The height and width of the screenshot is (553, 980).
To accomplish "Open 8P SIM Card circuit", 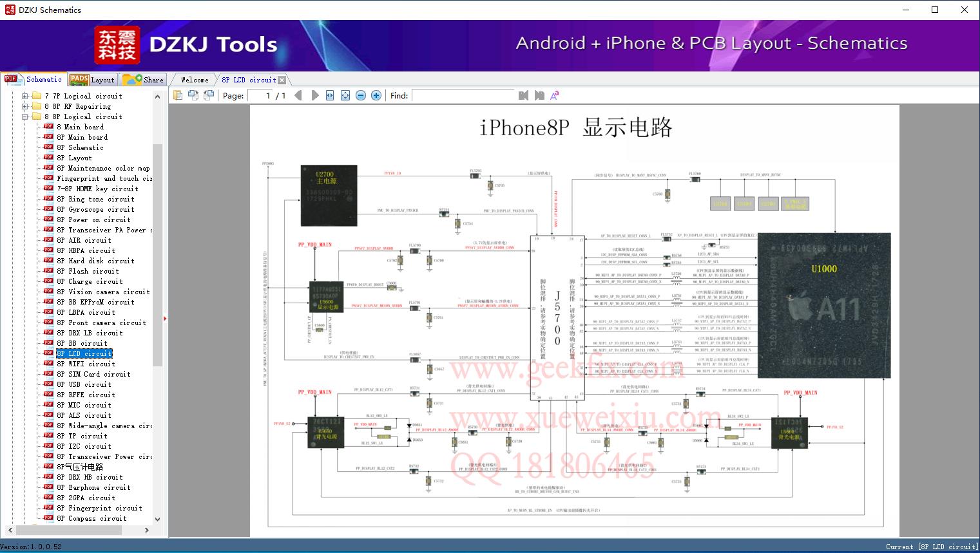I will point(93,374).
